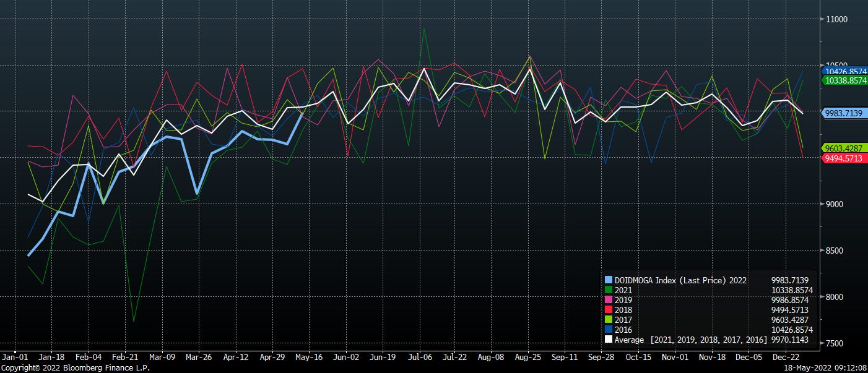Viewport: 868px width, 373px height.
Task: Click the 11000 y-axis label
Action: [836, 19]
